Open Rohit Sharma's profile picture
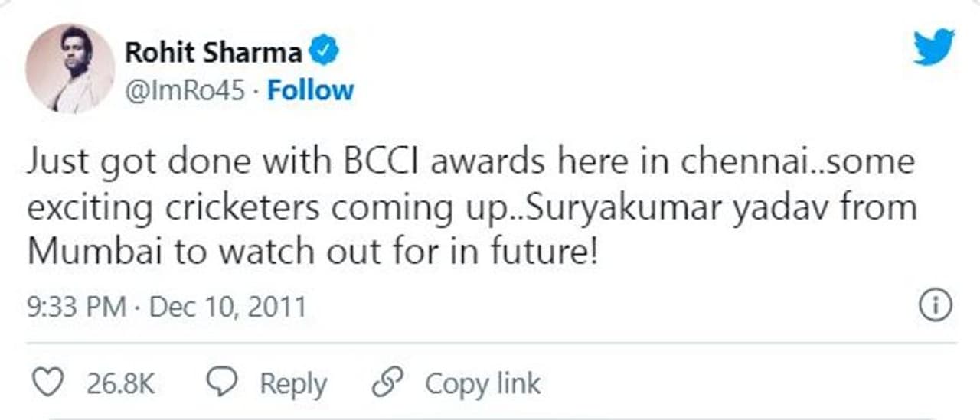Viewport: 980px width, 420px height. [70, 69]
